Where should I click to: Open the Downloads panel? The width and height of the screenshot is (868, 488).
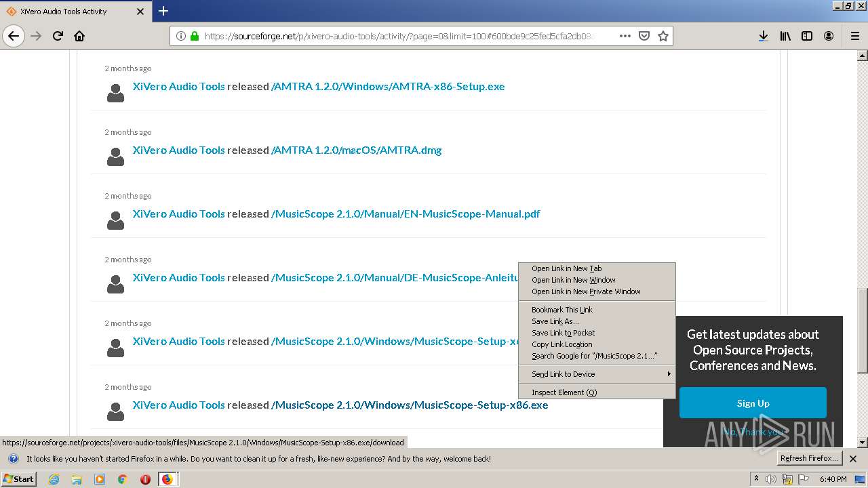click(763, 36)
